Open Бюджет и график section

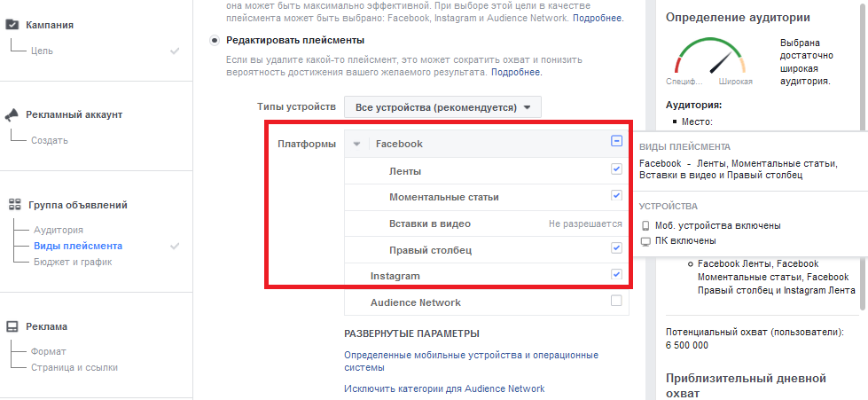[73, 262]
